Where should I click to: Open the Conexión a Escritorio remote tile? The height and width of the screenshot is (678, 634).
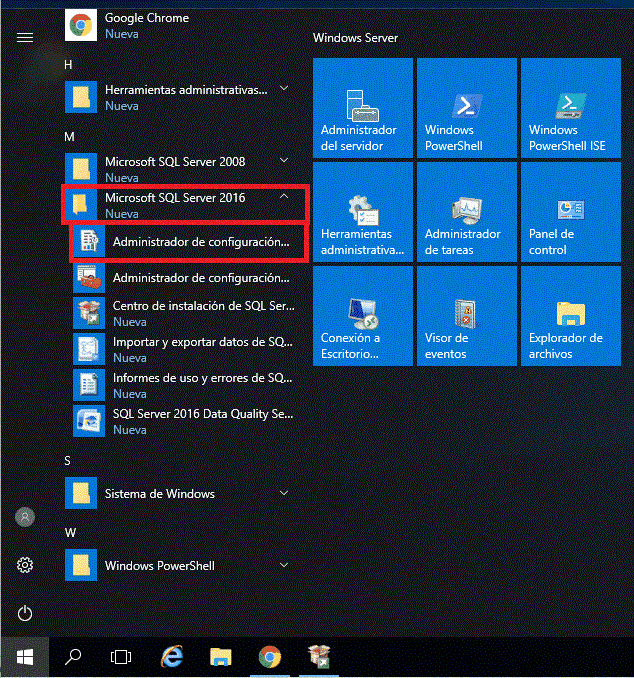(x=363, y=316)
